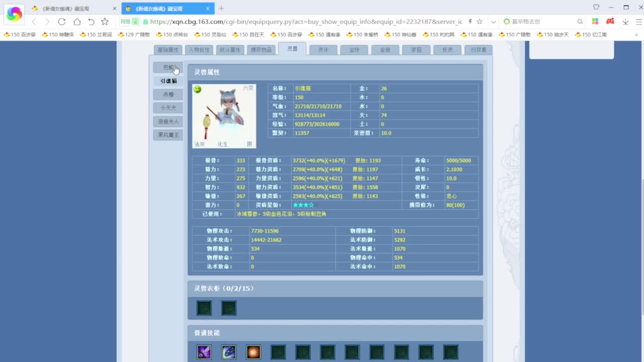This screenshot has width=644, height=362.
Task: Open the 150 朱雀桥 bookmark
Action: pyautogui.click(x=363, y=35)
